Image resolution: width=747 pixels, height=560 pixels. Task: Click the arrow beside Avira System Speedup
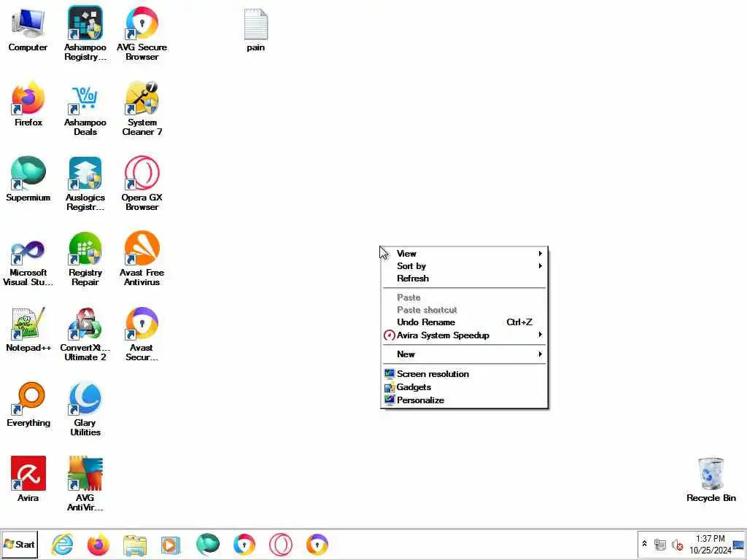pos(541,335)
